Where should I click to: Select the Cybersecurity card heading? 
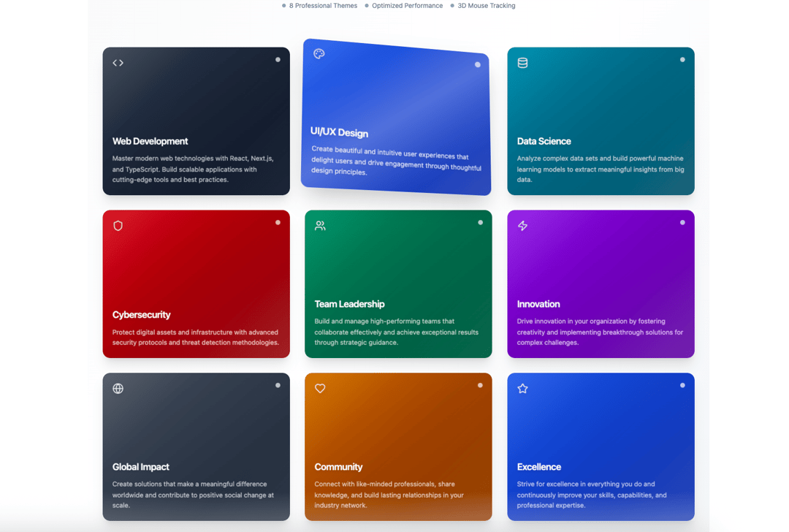pyautogui.click(x=142, y=315)
